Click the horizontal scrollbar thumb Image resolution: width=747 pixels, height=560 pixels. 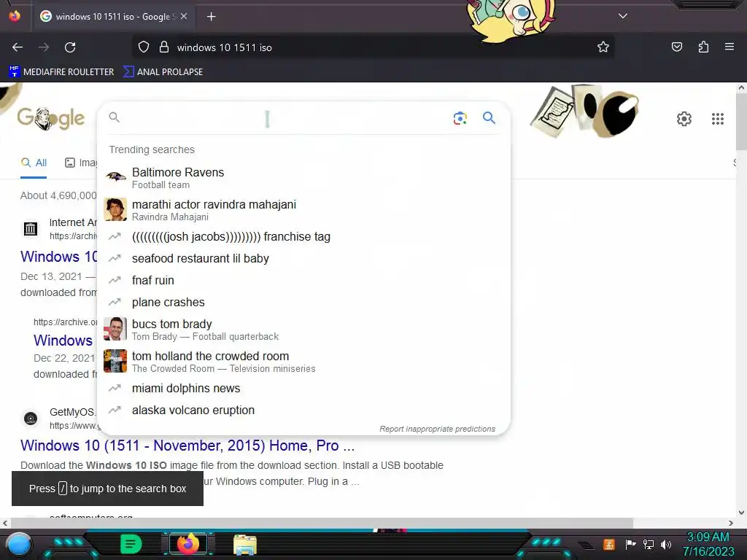(x=322, y=523)
